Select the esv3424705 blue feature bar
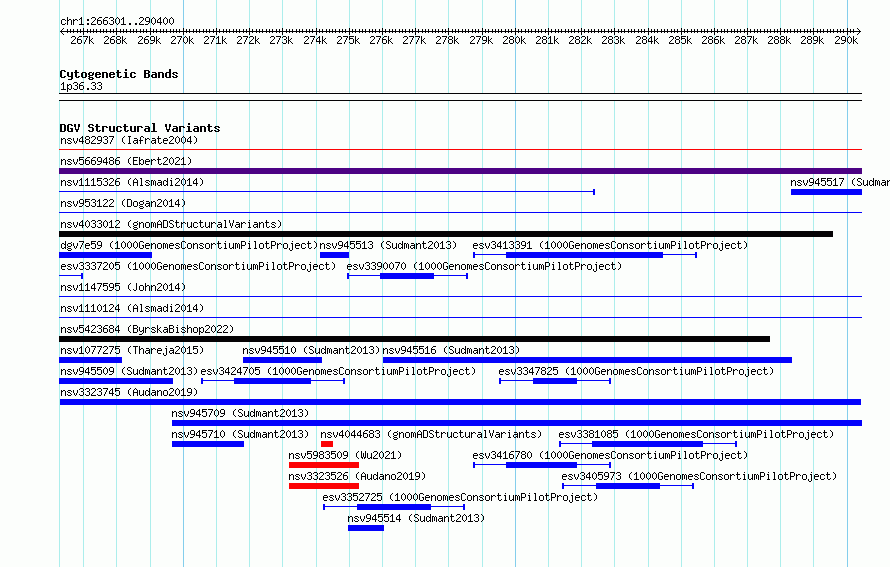Viewport: 890px width, 567px height. [272, 381]
